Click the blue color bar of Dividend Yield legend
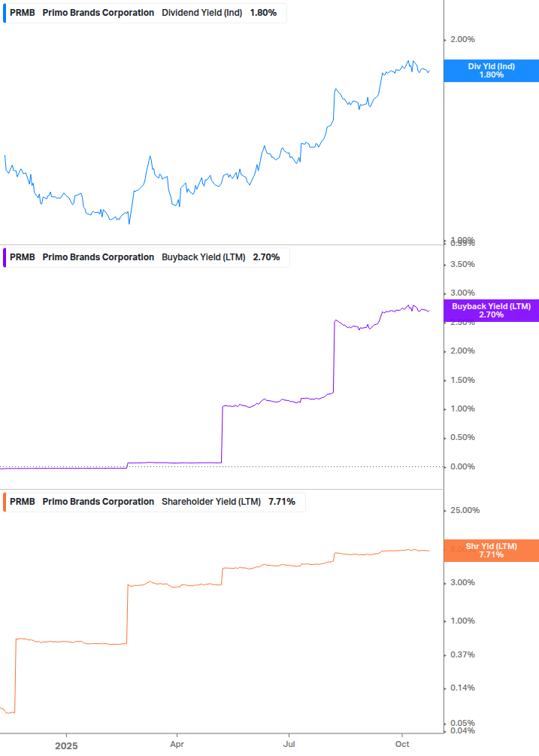Screen dimensions: 539x756 [5, 13]
